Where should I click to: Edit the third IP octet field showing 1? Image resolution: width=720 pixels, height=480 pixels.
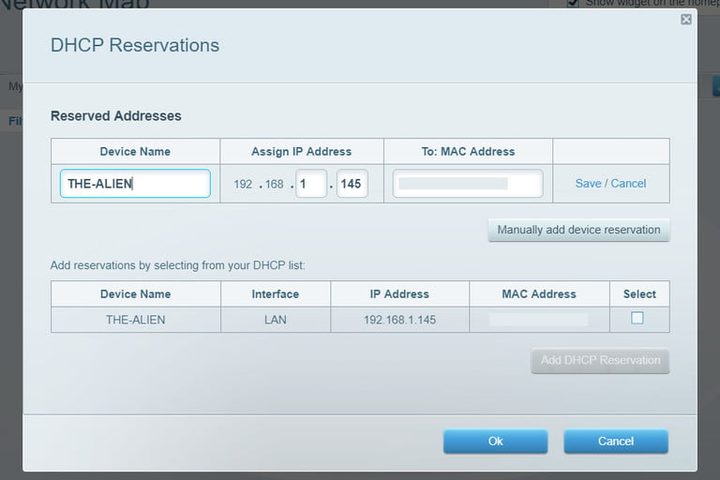pos(311,184)
